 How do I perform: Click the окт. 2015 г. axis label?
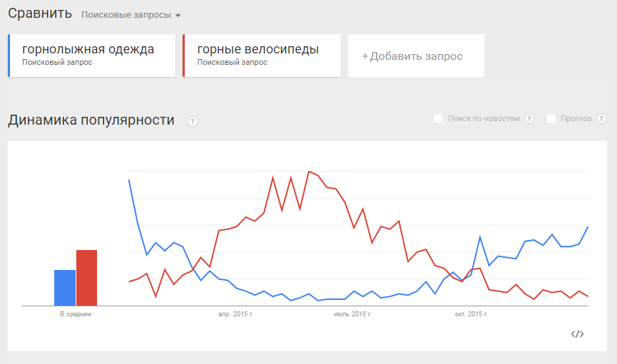[x=469, y=313]
